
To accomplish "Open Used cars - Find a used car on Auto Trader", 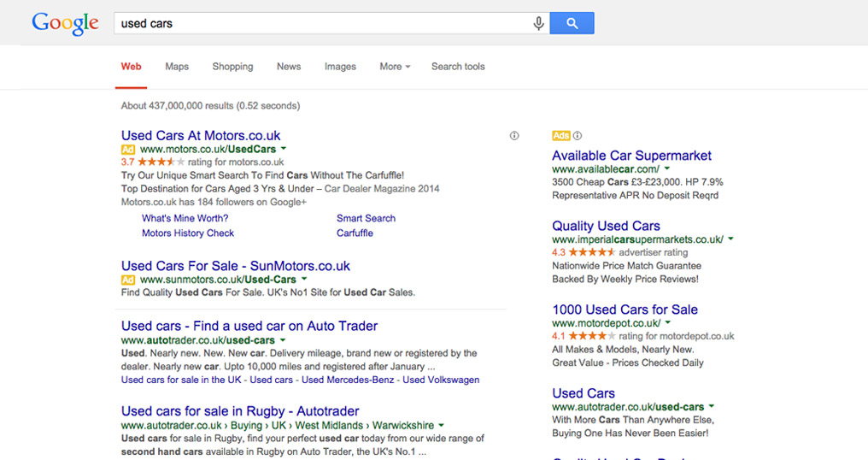I will [249, 326].
